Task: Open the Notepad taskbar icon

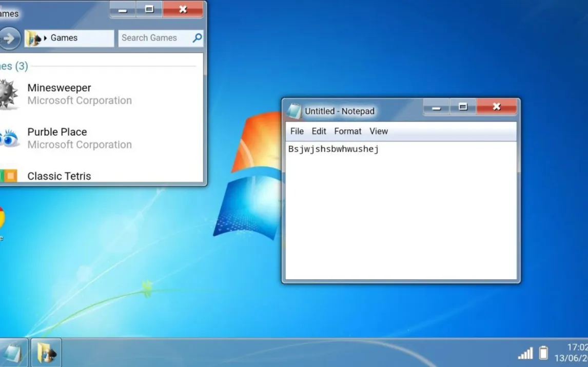Action: coord(13,353)
